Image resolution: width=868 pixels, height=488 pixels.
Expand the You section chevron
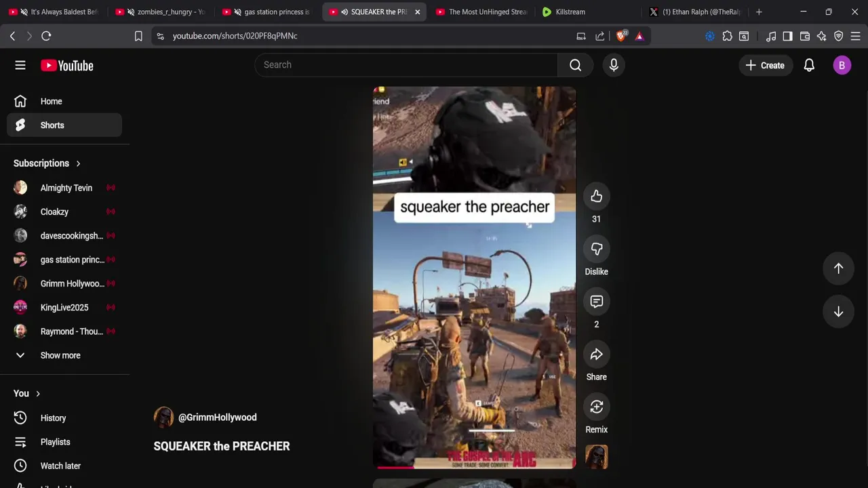point(38,394)
